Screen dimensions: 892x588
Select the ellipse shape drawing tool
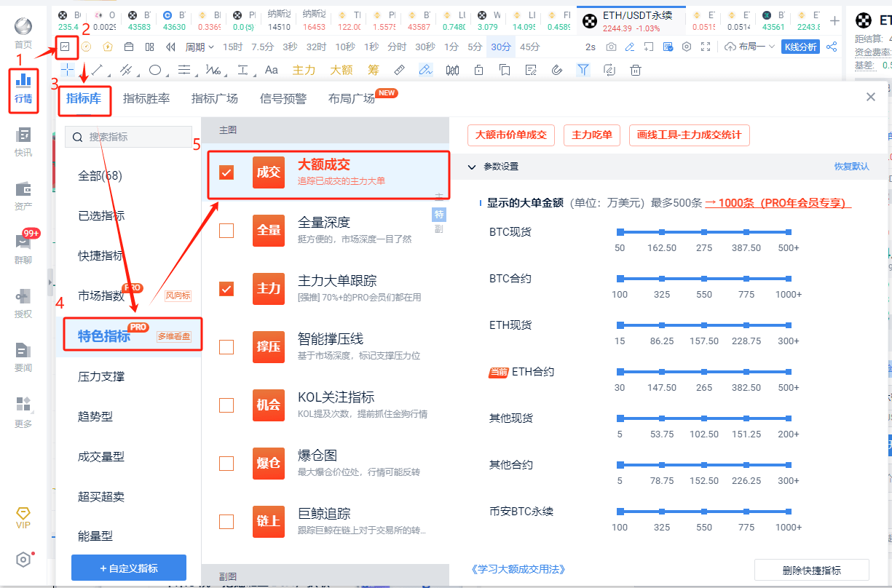point(155,70)
